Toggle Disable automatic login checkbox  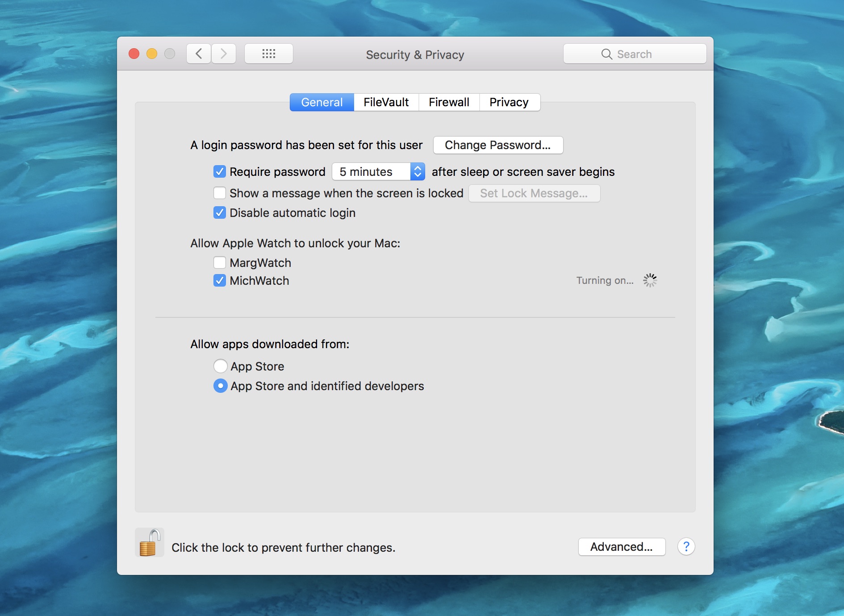220,213
